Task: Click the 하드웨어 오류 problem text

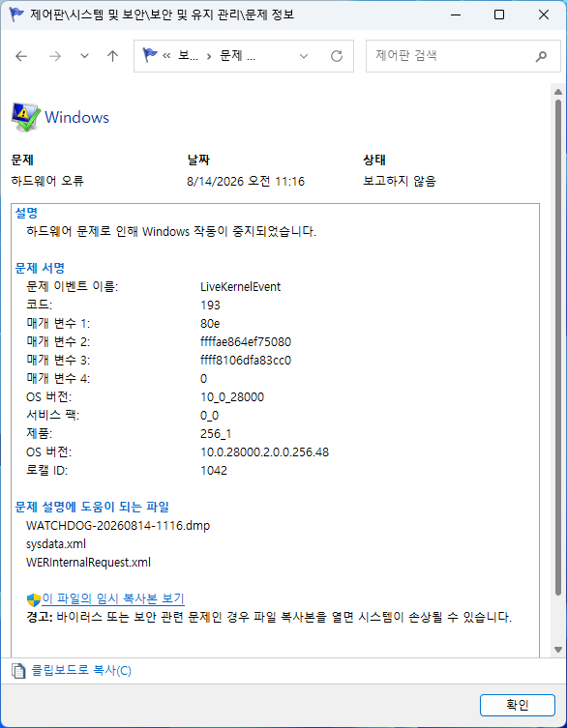Action: [47, 181]
